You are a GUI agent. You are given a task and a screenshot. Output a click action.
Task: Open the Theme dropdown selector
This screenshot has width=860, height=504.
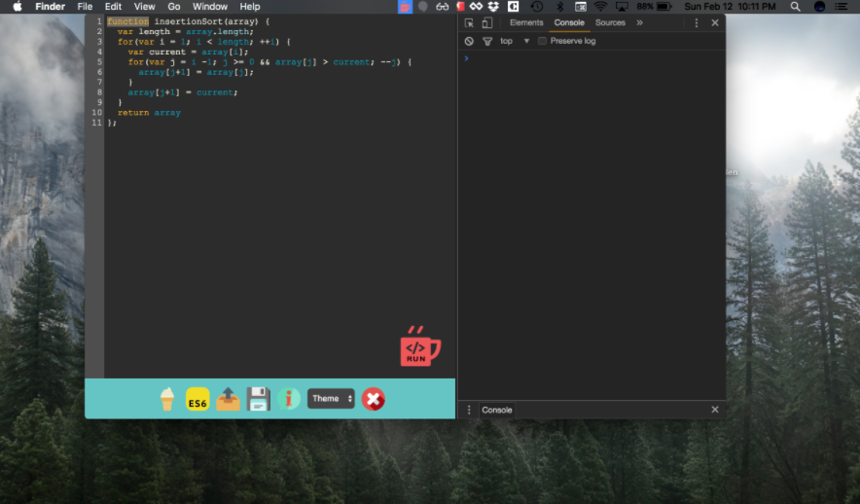point(331,399)
